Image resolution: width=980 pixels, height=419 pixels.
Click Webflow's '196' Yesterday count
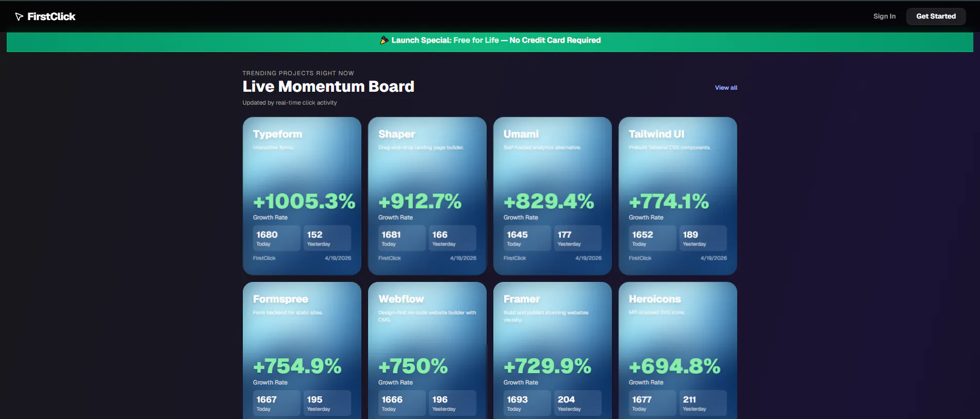[440, 399]
